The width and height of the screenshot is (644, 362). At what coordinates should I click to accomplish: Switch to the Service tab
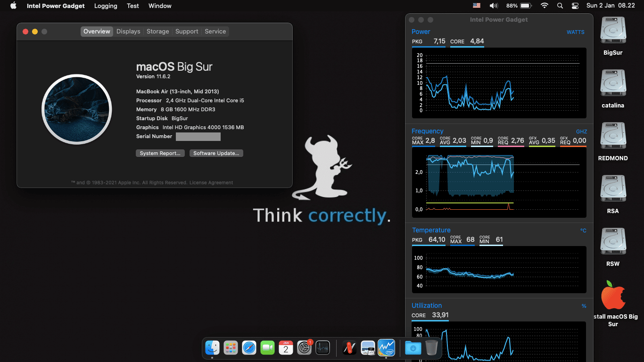(215, 31)
